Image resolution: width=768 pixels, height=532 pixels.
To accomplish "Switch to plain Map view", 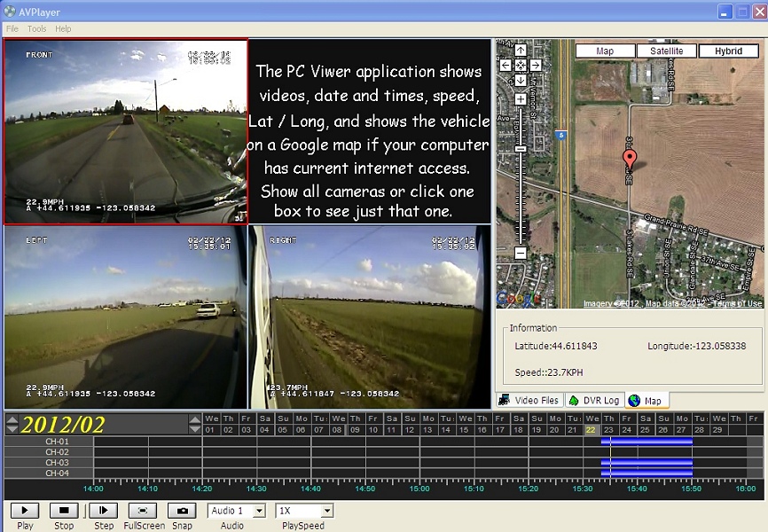I will coord(605,51).
